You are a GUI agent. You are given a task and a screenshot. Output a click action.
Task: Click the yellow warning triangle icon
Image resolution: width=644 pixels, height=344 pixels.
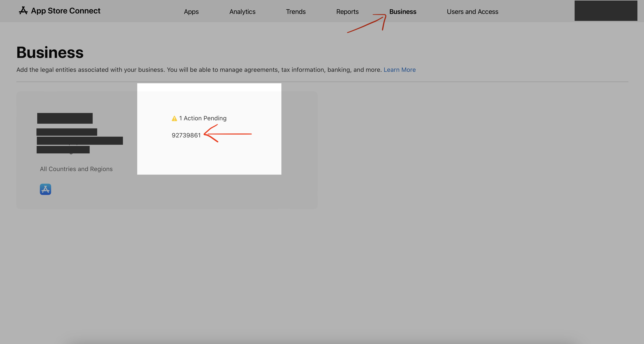174,118
